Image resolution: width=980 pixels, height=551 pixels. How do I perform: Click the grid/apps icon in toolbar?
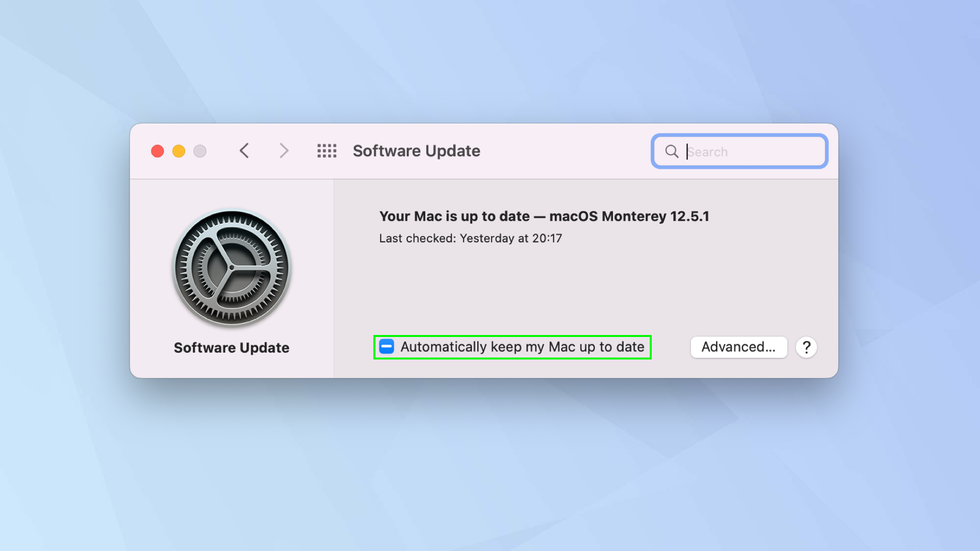[326, 150]
